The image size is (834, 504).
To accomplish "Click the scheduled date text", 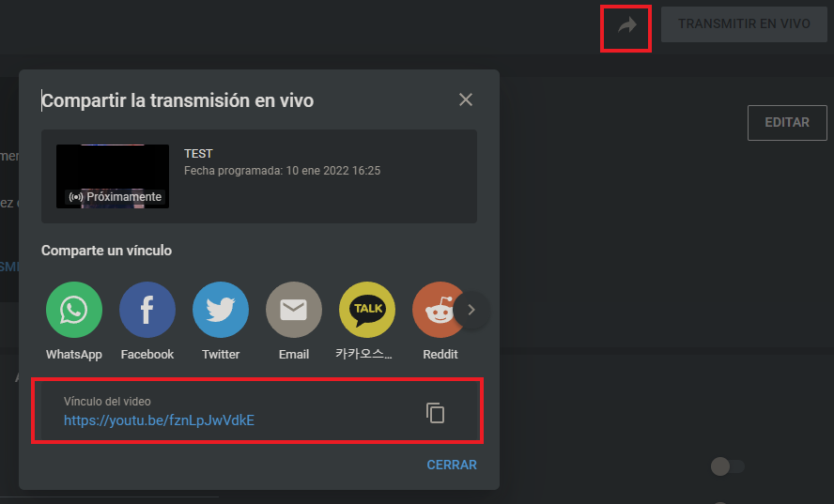I will point(282,171).
